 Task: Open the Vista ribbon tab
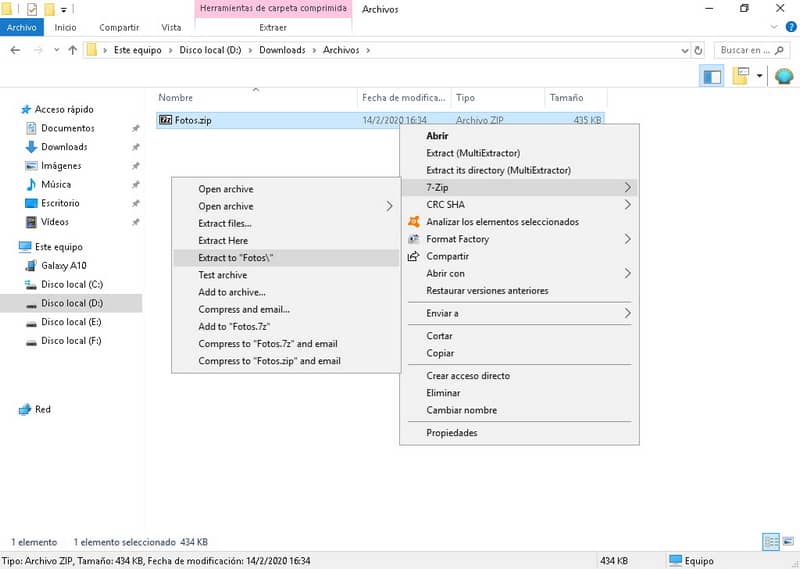171,27
